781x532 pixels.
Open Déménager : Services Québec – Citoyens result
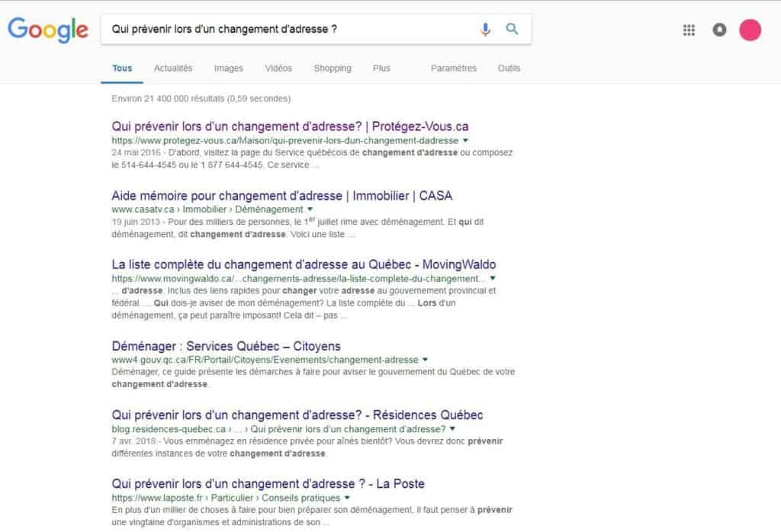[x=226, y=346]
